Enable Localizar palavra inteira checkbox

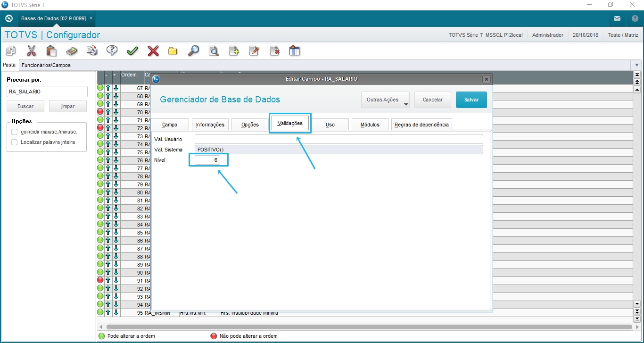[x=15, y=142]
